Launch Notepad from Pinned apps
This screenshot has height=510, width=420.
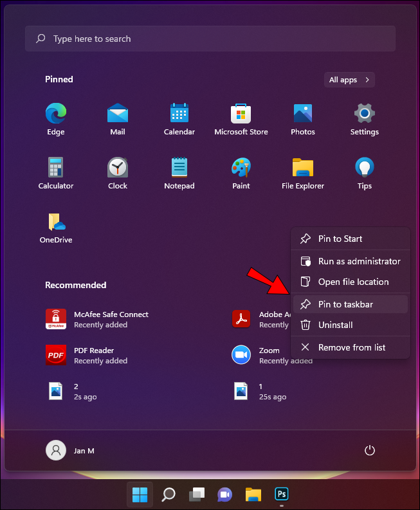click(x=179, y=173)
